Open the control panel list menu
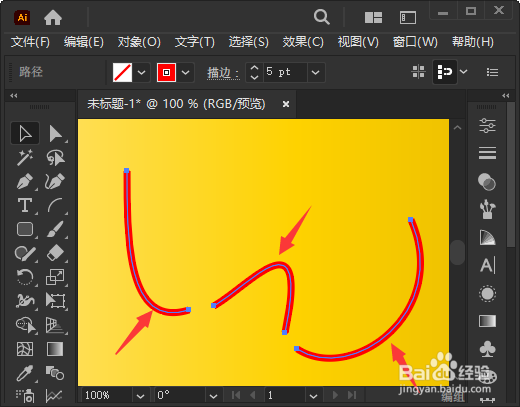 point(492,72)
